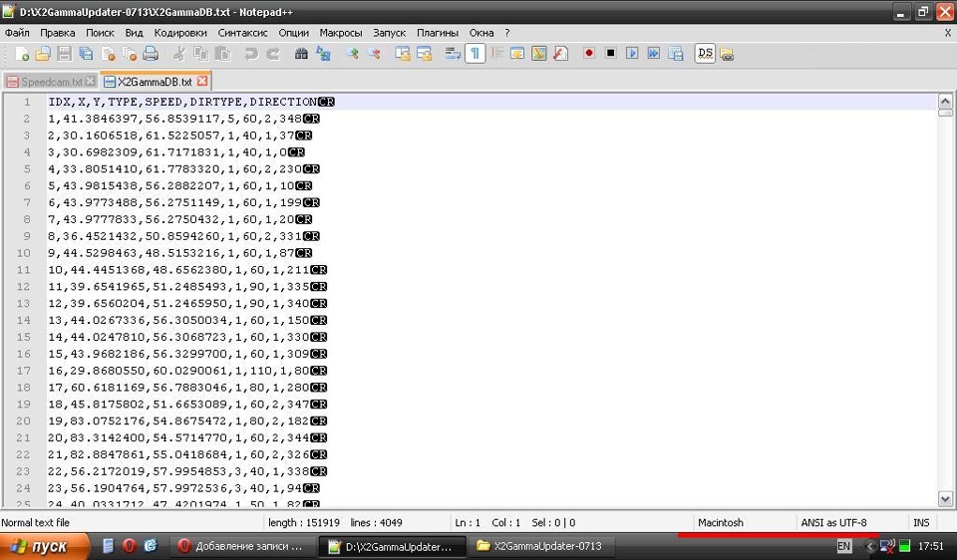Image resolution: width=957 pixels, height=560 pixels.
Task: Click the Save All icon
Action: tap(86, 54)
